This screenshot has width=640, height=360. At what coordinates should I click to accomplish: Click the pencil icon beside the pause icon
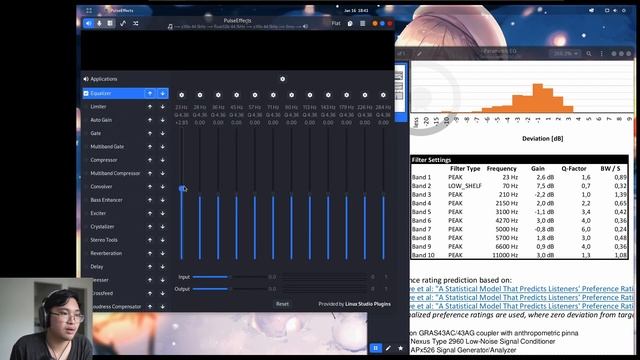click(x=388, y=348)
